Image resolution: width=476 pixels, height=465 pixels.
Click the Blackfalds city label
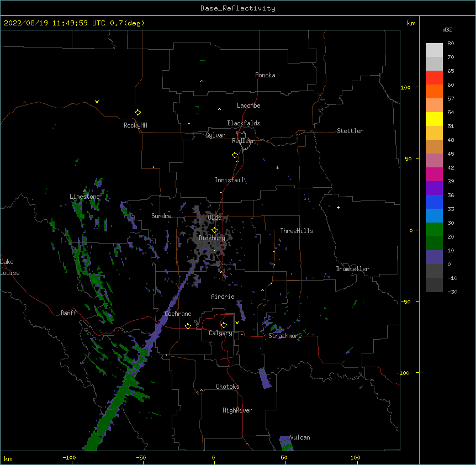click(244, 123)
